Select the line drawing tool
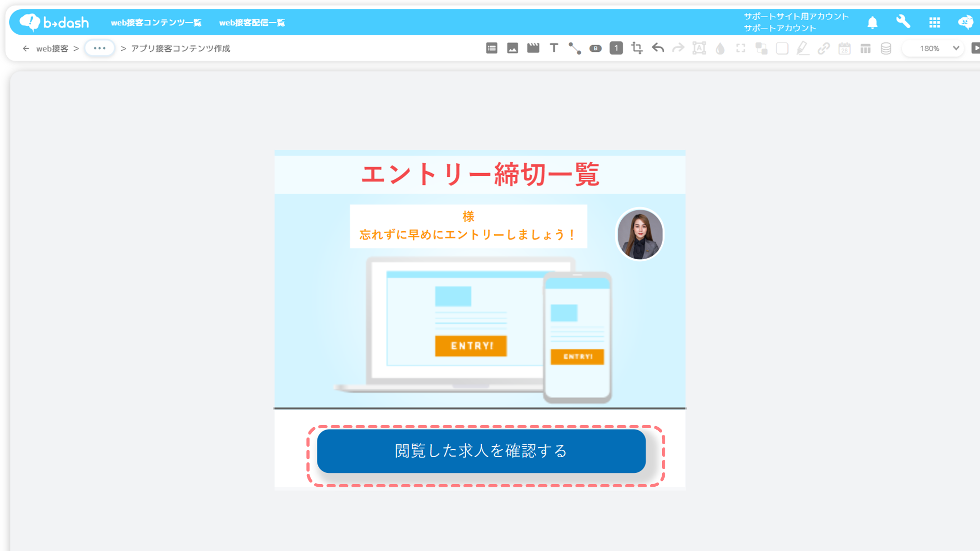980x551 pixels. pos(575,48)
